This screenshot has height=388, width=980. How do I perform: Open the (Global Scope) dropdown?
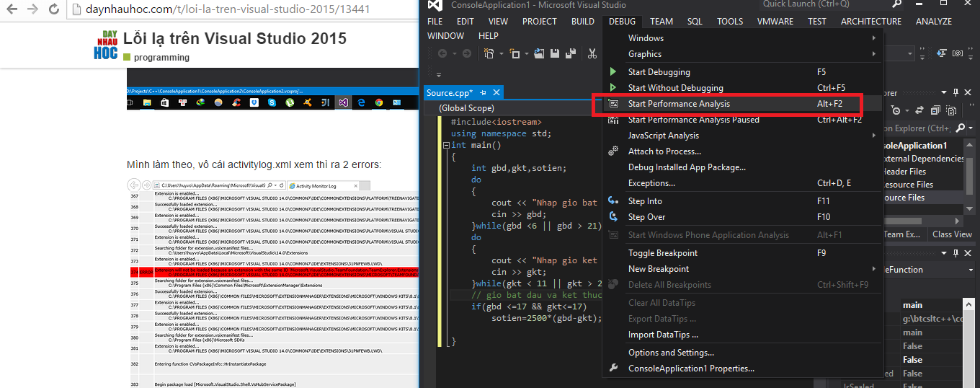(514, 107)
